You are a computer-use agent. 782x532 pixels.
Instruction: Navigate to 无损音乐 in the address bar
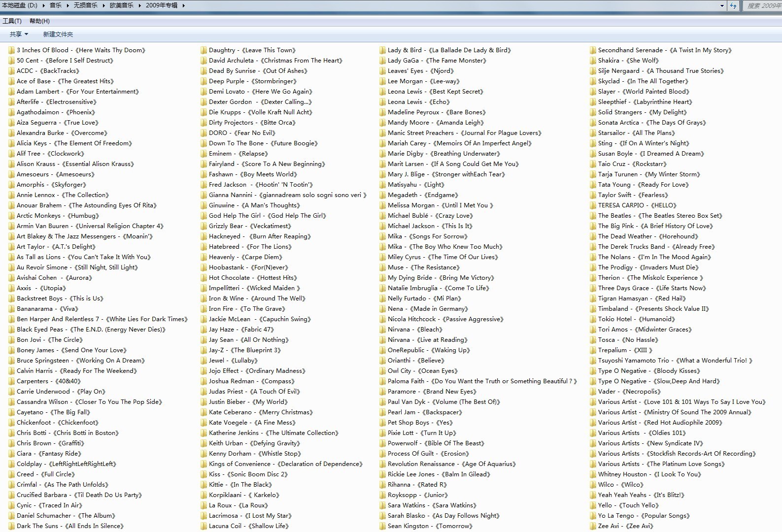[x=85, y=6]
